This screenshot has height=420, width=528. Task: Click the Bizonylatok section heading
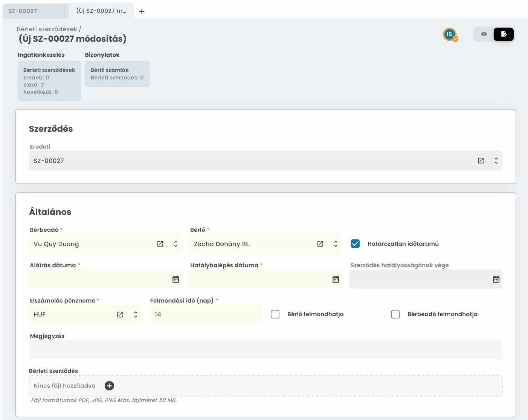[102, 55]
